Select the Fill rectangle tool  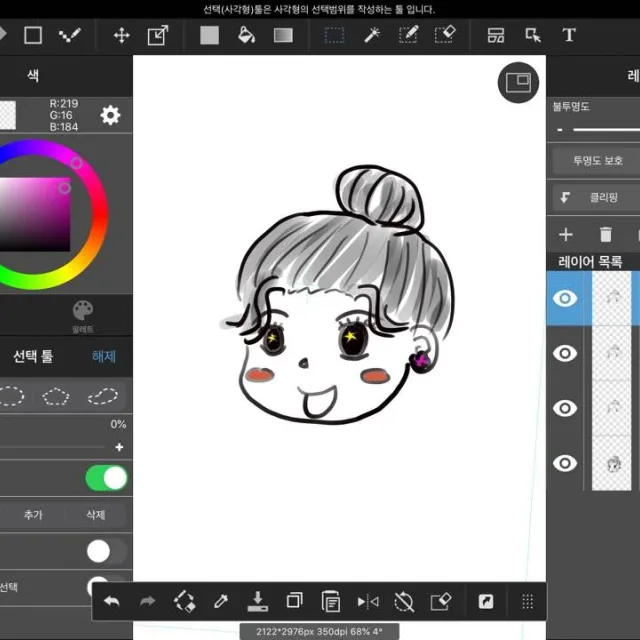209,35
